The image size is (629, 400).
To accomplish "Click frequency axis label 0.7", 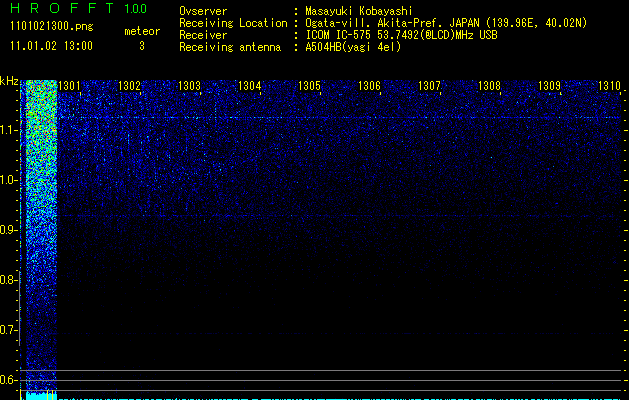I will click(x=8, y=330).
